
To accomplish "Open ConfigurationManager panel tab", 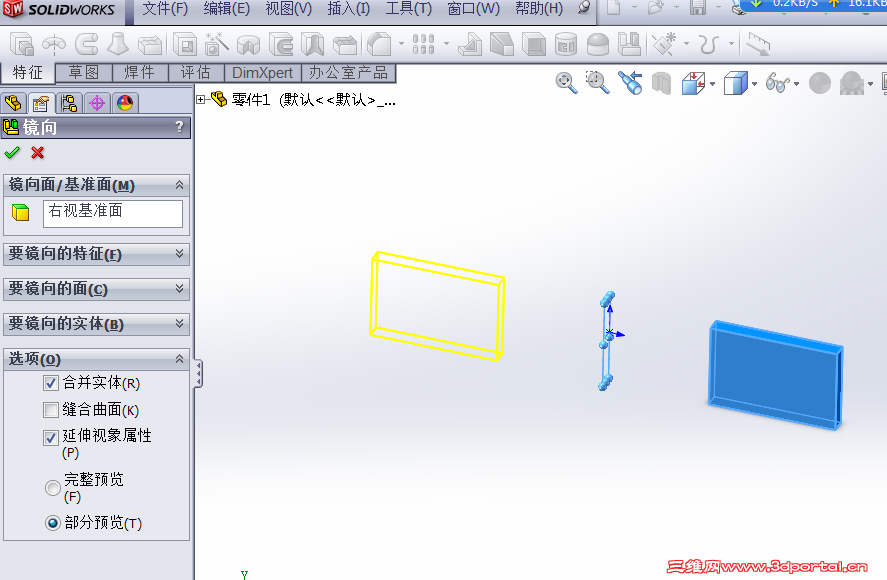I will (69, 103).
